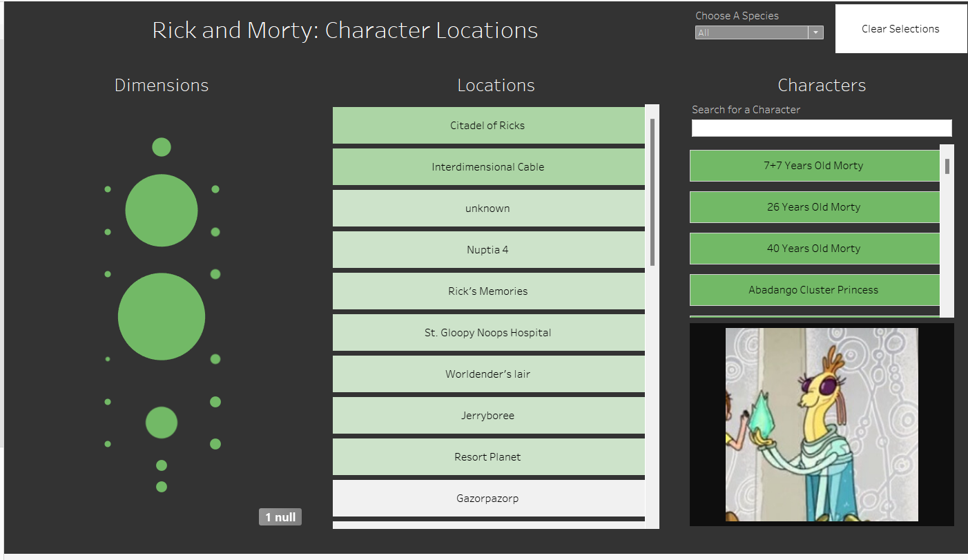
Task: Open the 1 null indicator
Action: point(280,517)
